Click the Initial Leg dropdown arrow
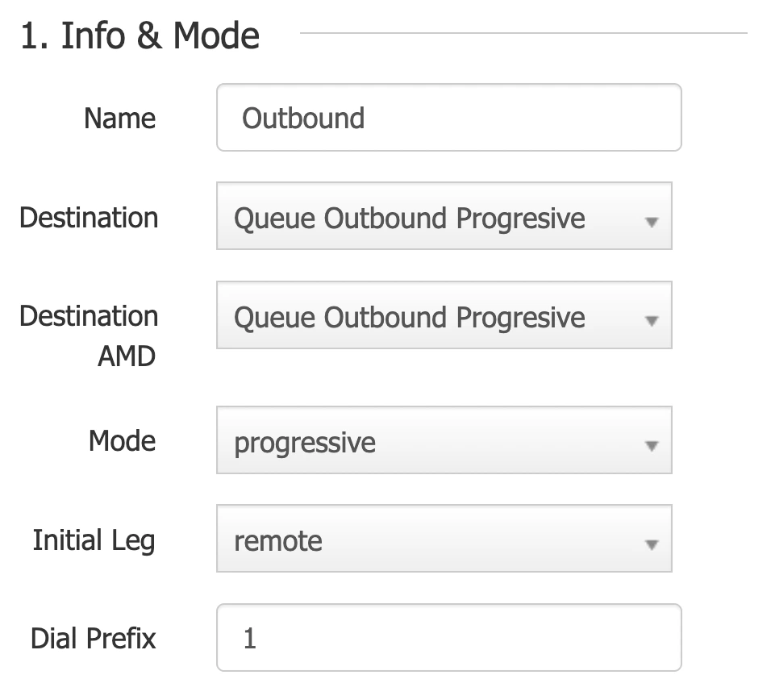The width and height of the screenshot is (771, 700). click(x=652, y=544)
